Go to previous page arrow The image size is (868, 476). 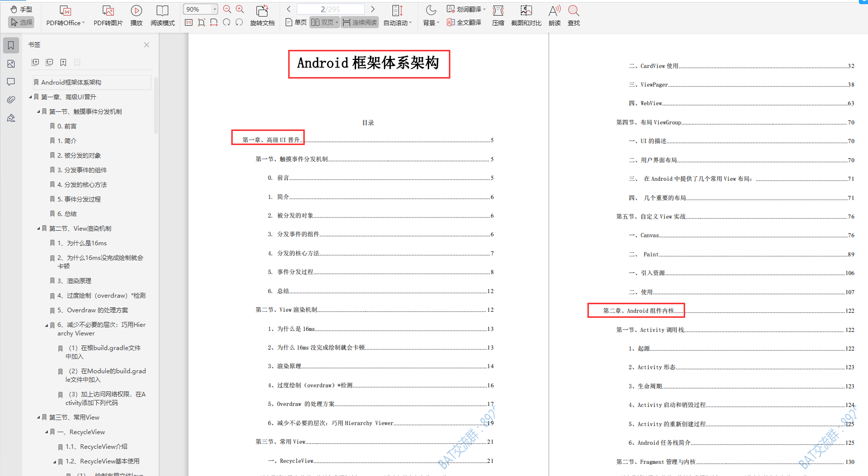pos(289,9)
